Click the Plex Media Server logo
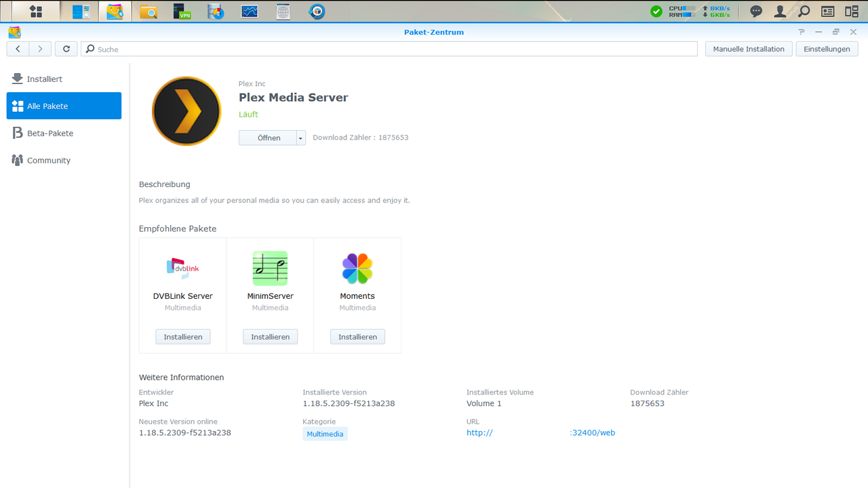This screenshot has height=488, width=868. coord(186,111)
